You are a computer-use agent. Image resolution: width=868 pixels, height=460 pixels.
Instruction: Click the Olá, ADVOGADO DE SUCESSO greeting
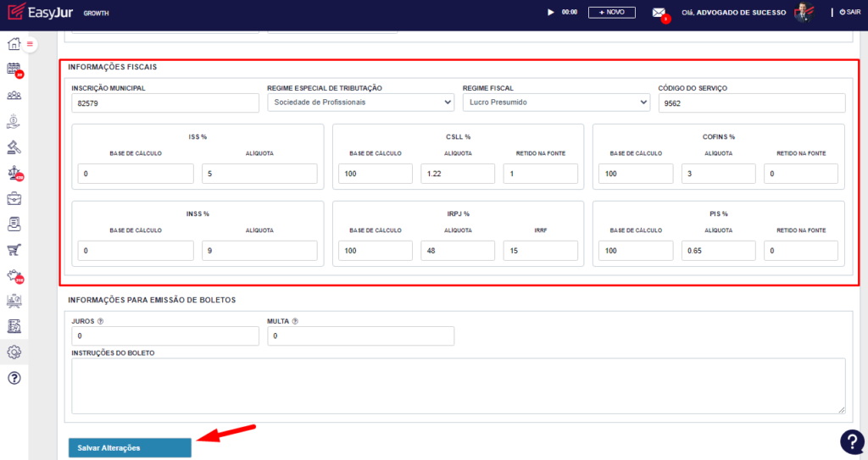(733, 12)
